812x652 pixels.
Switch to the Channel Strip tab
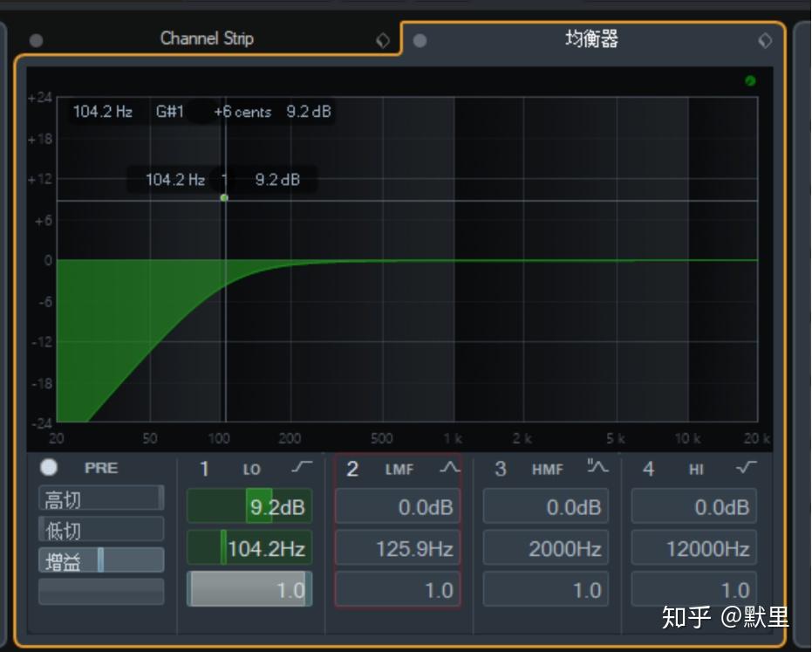pos(206,39)
